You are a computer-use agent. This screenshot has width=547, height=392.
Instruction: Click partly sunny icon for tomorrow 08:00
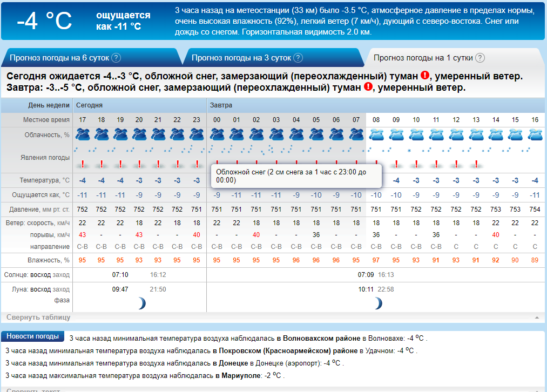tap(376, 134)
